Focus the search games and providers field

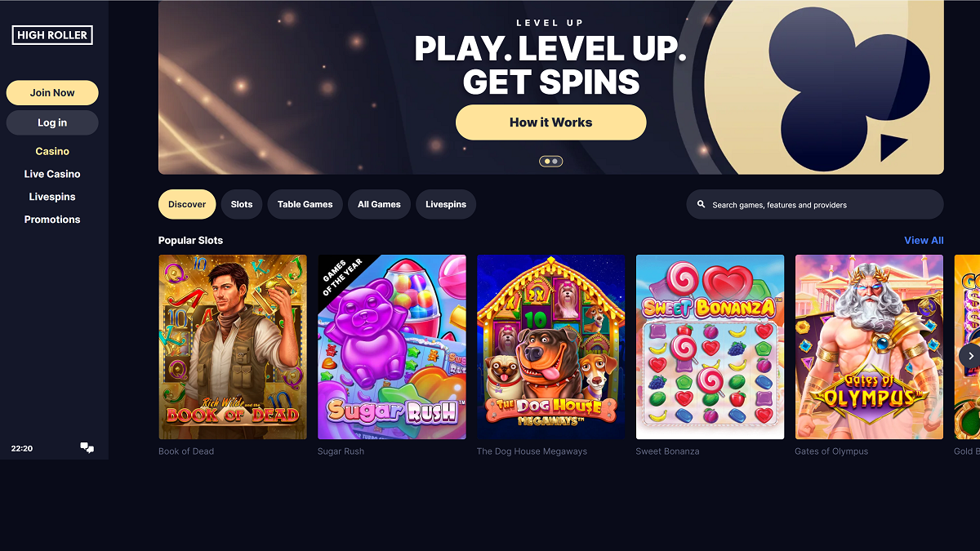point(815,205)
